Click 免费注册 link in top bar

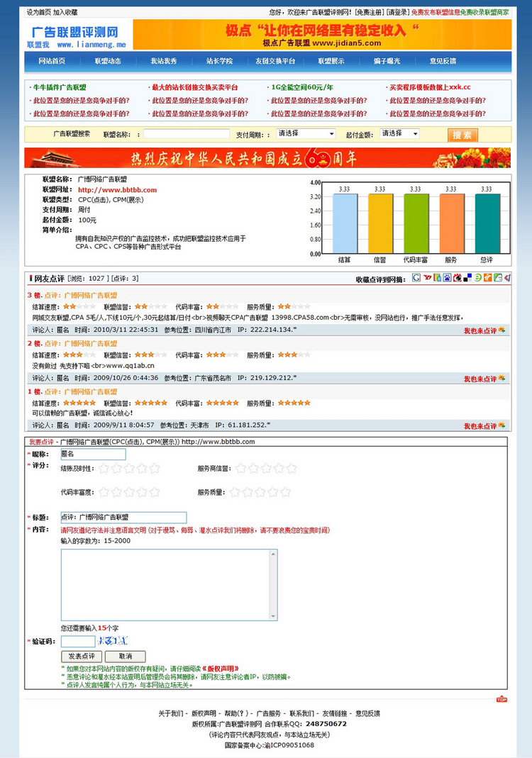tap(369, 12)
